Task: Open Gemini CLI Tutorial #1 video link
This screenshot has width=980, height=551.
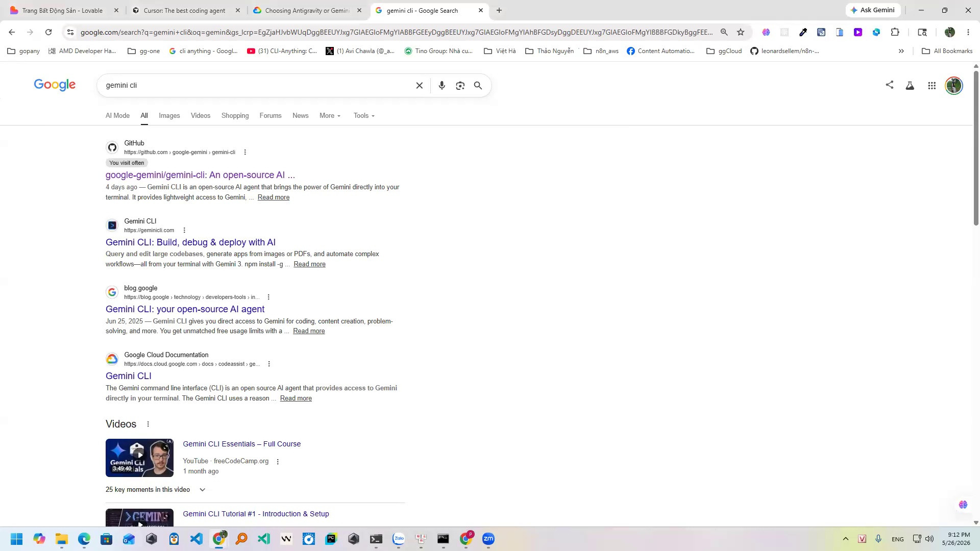Action: click(x=256, y=514)
